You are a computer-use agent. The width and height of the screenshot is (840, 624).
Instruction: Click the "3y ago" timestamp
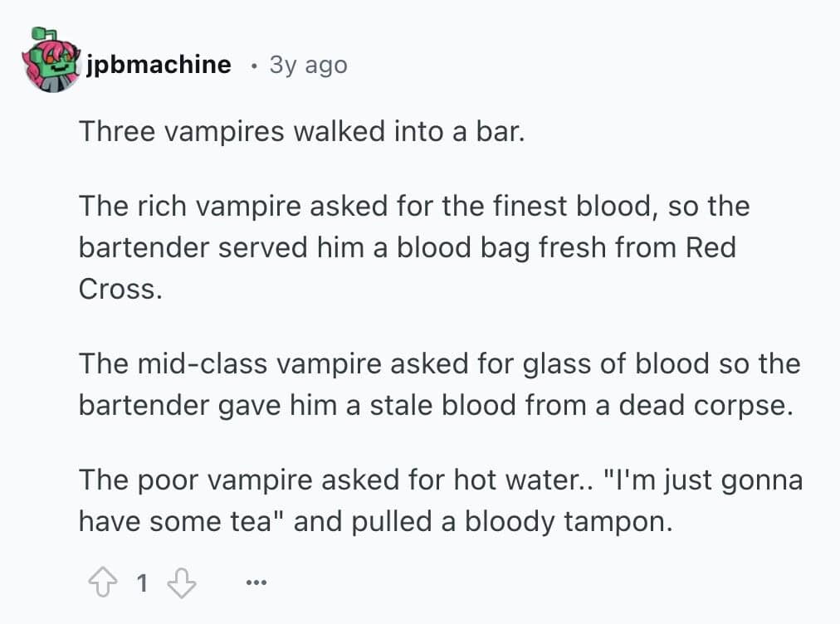(308, 64)
